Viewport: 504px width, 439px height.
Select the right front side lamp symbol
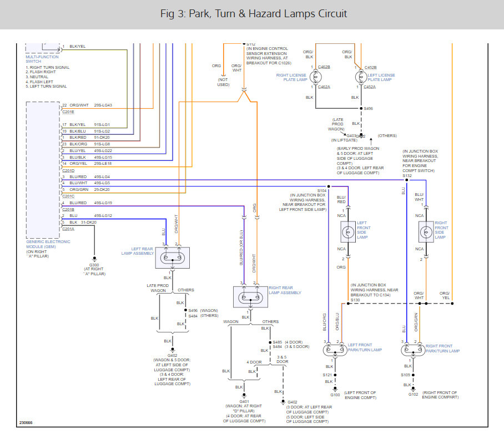click(x=426, y=232)
